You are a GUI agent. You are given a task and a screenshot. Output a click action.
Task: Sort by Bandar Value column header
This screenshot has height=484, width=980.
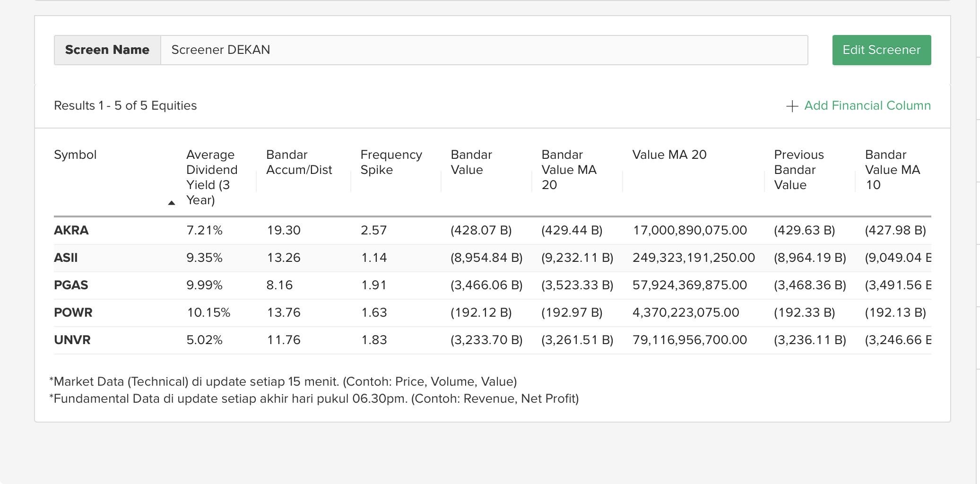(x=471, y=162)
